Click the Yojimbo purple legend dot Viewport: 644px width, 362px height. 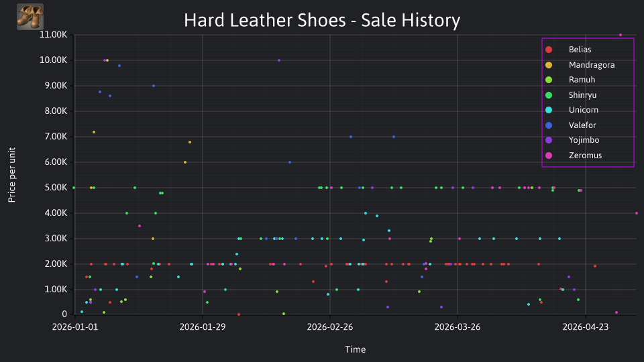pos(549,140)
